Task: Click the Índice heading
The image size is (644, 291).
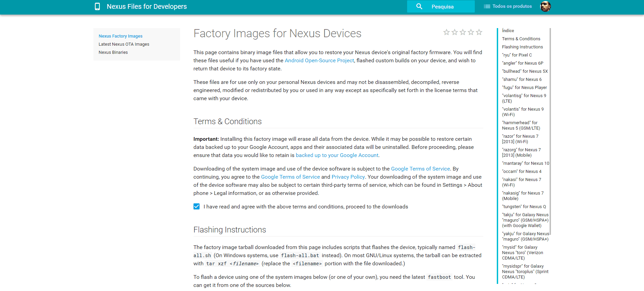Action: point(508,31)
